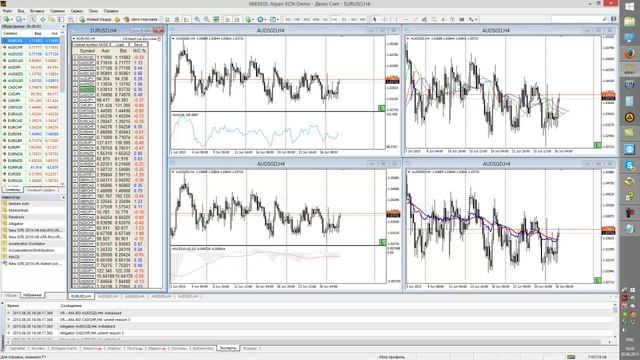The image size is (640, 360).
Task: Open the Сервис menu
Action: 77,11
